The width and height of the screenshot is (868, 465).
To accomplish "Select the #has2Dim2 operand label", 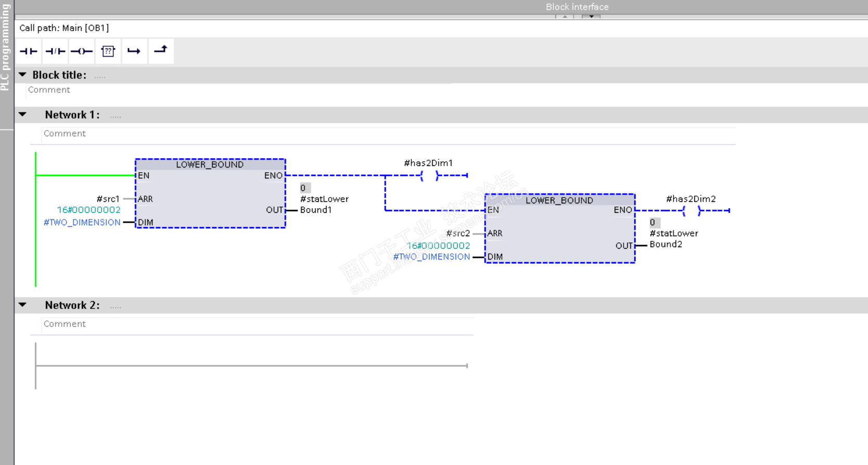I will tap(691, 199).
